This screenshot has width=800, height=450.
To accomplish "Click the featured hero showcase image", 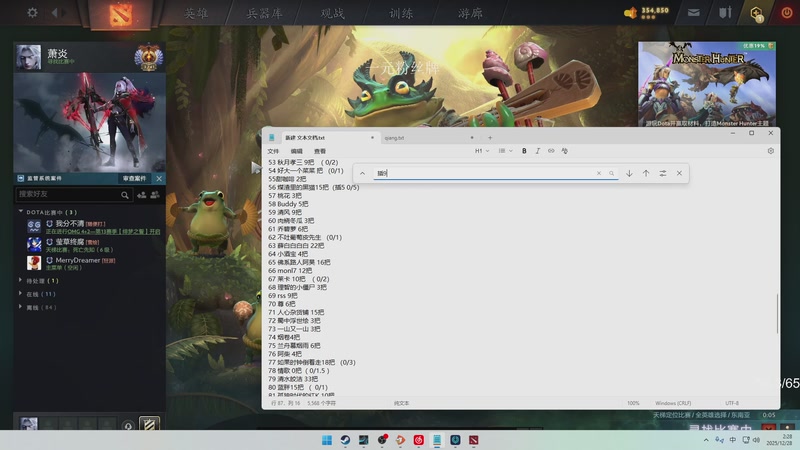I will click(x=89, y=122).
